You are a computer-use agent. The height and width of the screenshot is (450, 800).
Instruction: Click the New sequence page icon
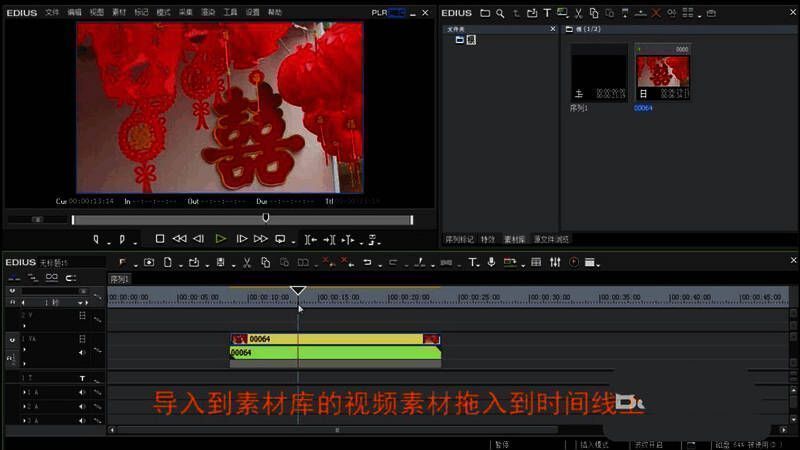pos(167,262)
